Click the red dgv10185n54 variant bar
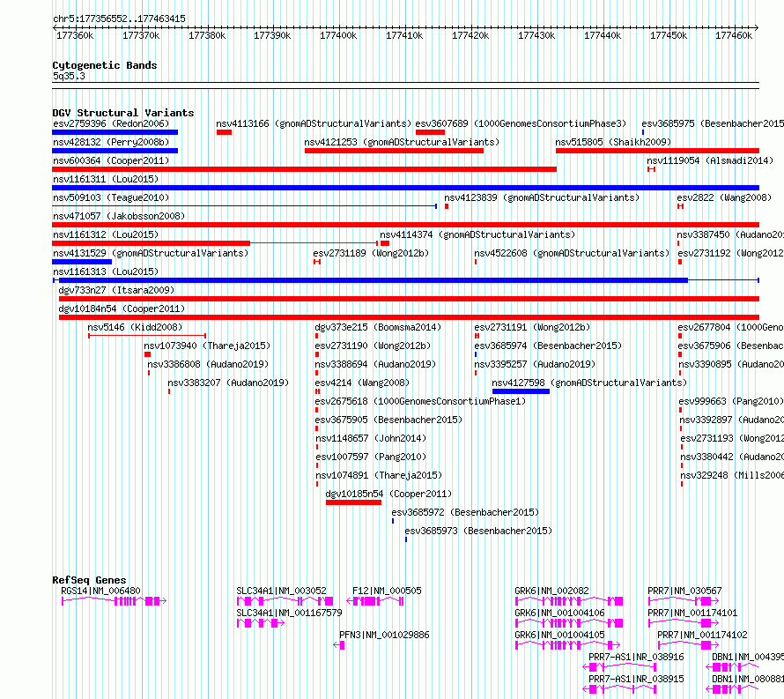 pos(353,502)
